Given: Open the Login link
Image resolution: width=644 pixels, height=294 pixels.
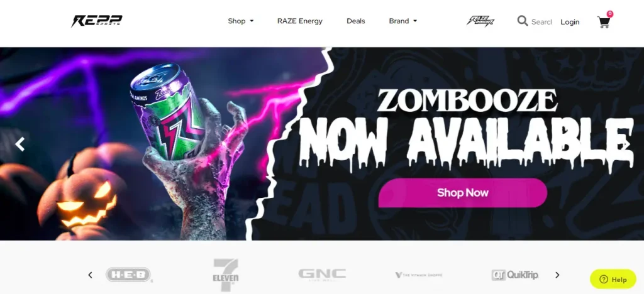Looking at the screenshot, I should pyautogui.click(x=570, y=22).
